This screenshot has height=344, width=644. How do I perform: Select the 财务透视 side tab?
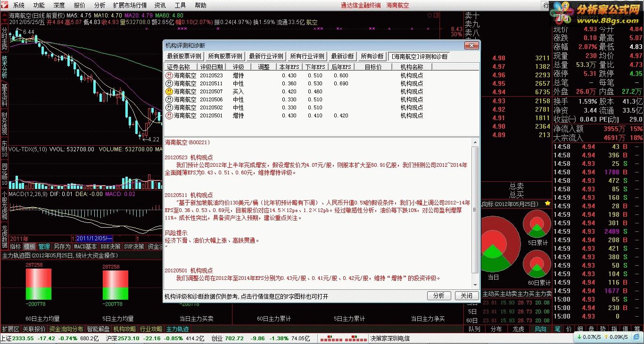coord(4,123)
